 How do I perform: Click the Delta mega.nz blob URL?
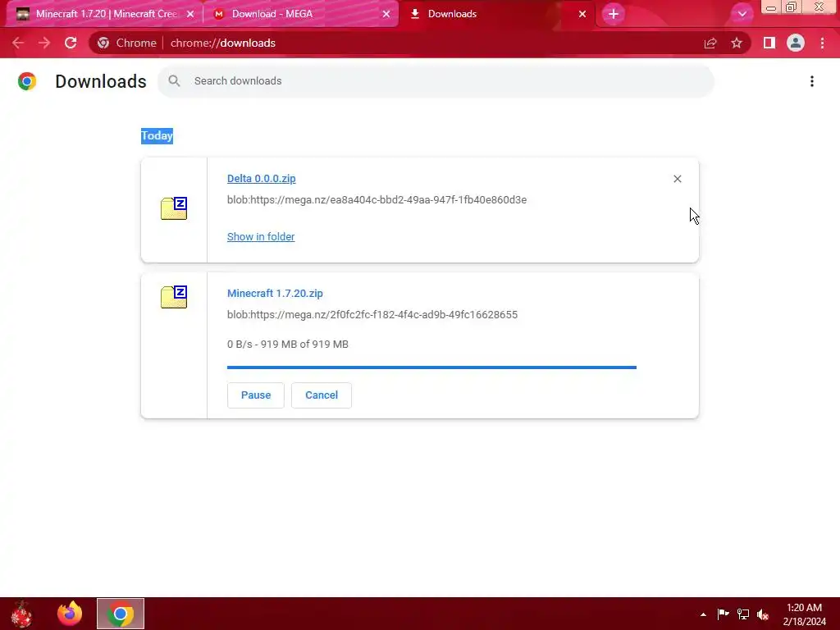377,200
